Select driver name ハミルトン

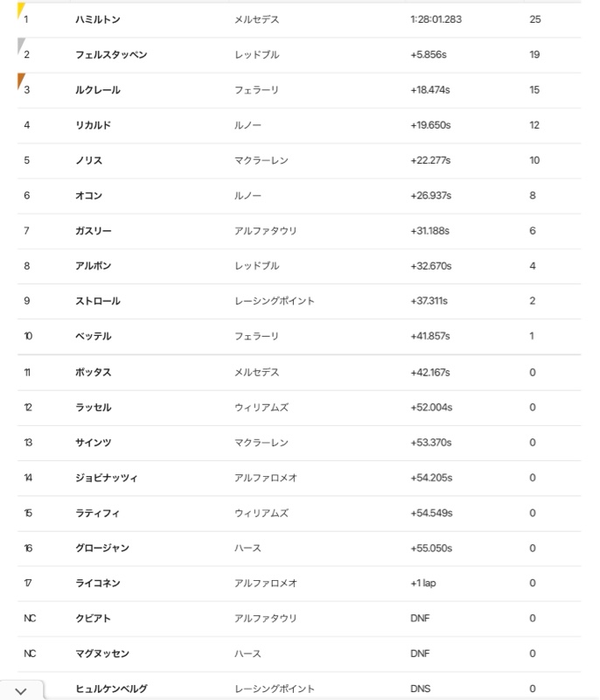98,19
